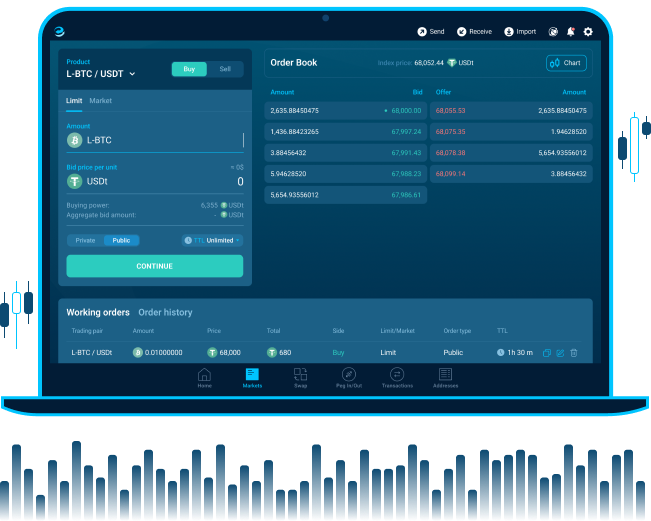651x521 pixels.
Task: Click the Trading pair column header
Action: [x=87, y=331]
